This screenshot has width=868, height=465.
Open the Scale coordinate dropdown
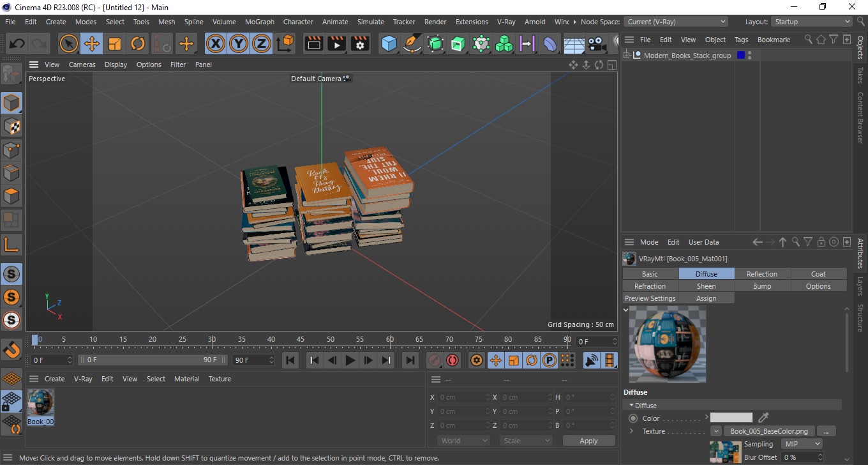[x=526, y=441]
